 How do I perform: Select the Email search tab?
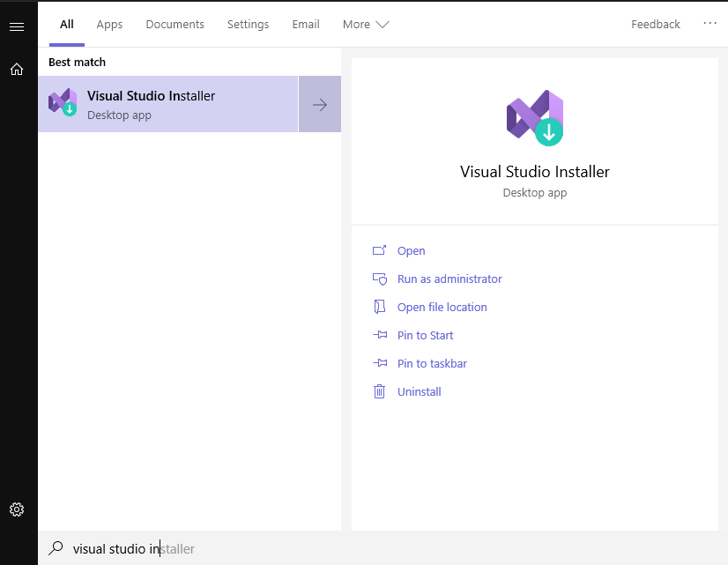[306, 25]
